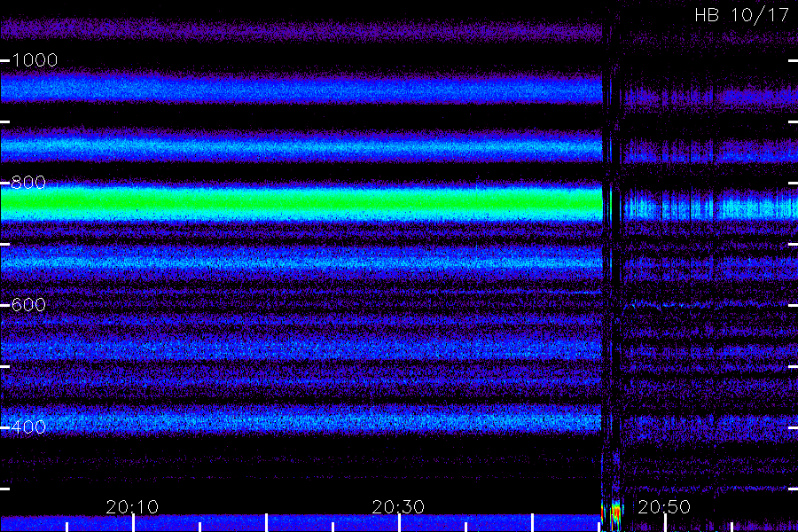Click the HB 10/17 label
Viewport: 798px width, 532px height.
click(x=741, y=15)
